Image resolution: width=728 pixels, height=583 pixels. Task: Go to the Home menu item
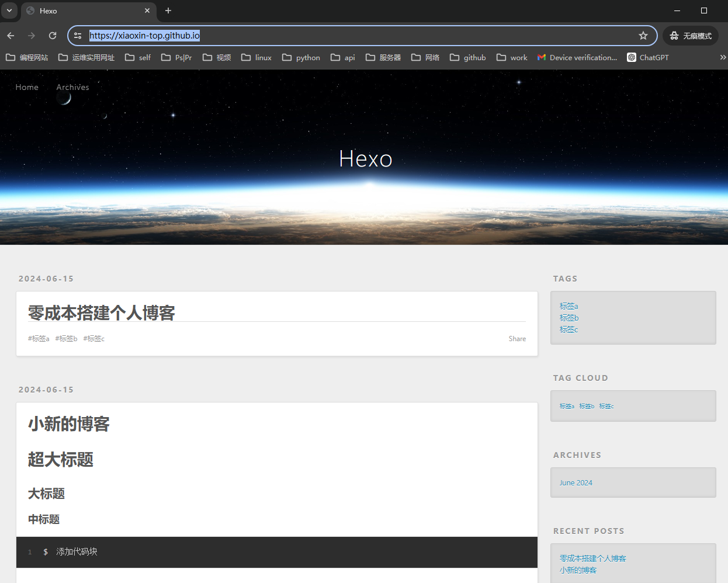tap(27, 87)
